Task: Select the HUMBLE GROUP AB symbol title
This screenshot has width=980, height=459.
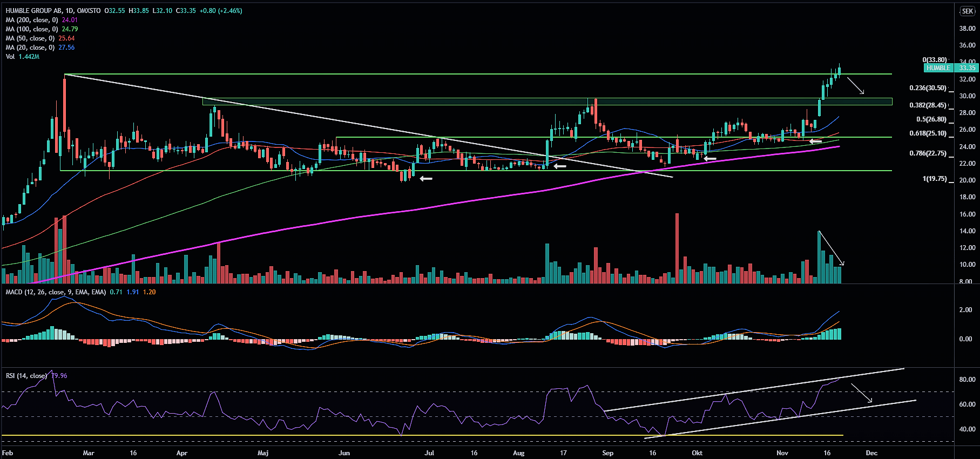Action: click(53, 11)
